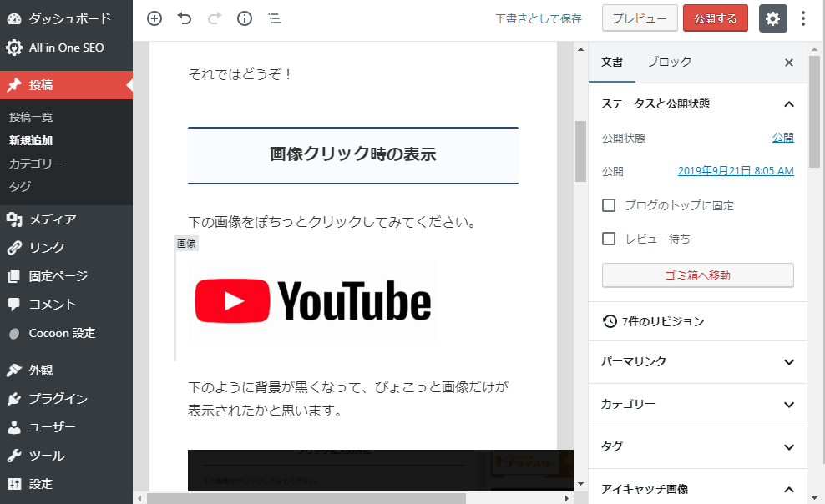The width and height of the screenshot is (825, 504).
Task: Click the Cocoon 設定 circle icon
Action: click(14, 333)
